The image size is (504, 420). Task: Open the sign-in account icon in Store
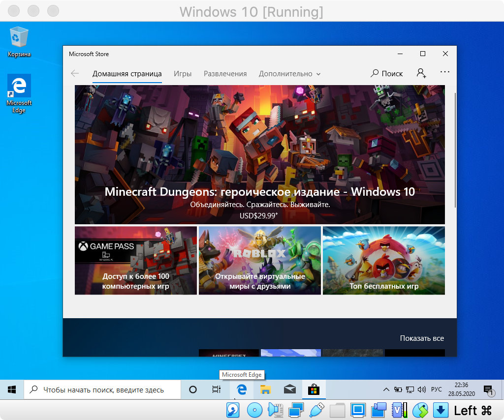421,73
